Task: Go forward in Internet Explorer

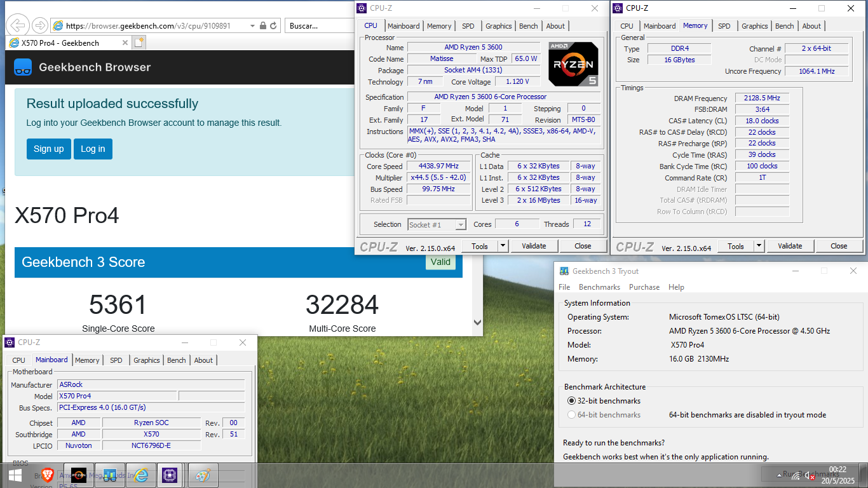Action: point(40,26)
